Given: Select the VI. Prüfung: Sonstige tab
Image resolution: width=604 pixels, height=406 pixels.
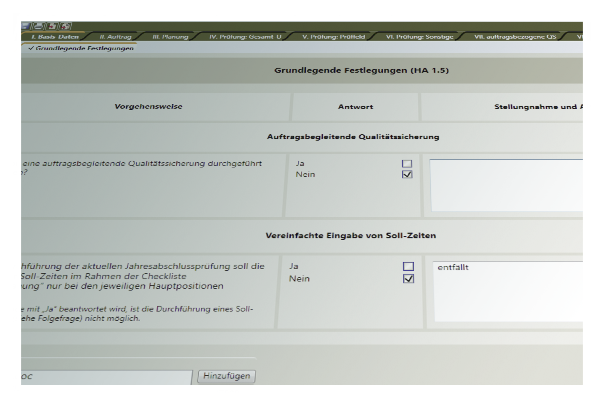Looking at the screenshot, I should 419,37.
